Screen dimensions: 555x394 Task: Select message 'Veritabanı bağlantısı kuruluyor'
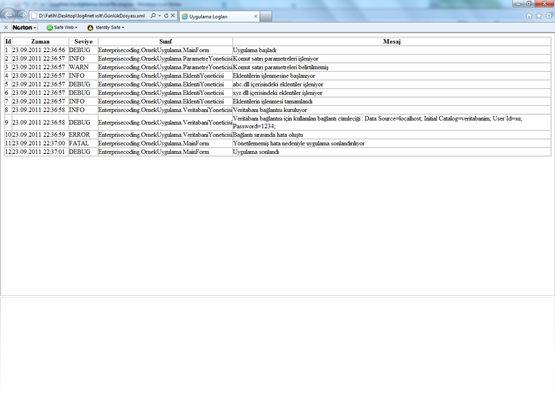click(270, 110)
